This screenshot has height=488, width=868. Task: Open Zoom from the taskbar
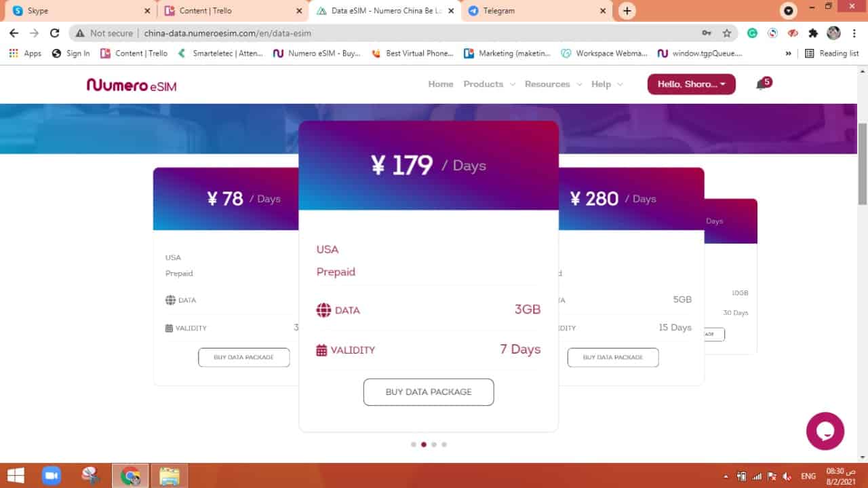click(52, 476)
